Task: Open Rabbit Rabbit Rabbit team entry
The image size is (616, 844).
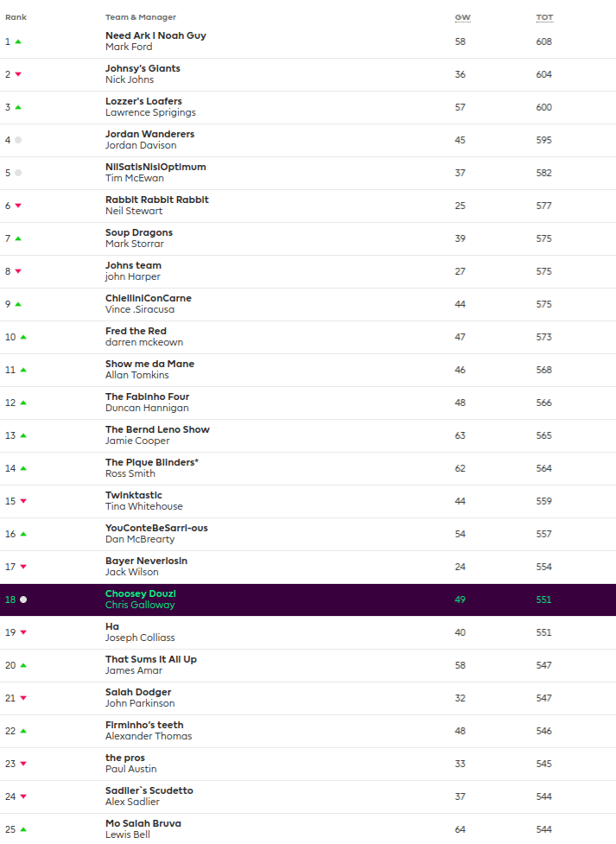Action: 157,200
